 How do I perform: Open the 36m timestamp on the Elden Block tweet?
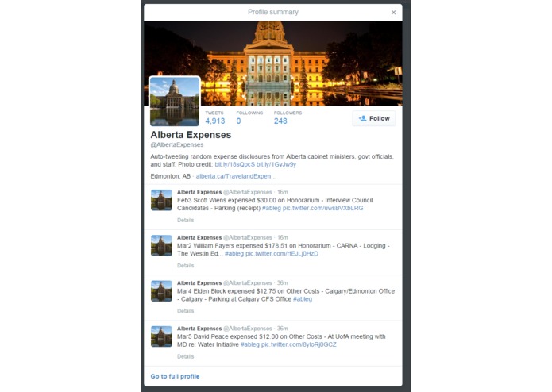point(282,283)
